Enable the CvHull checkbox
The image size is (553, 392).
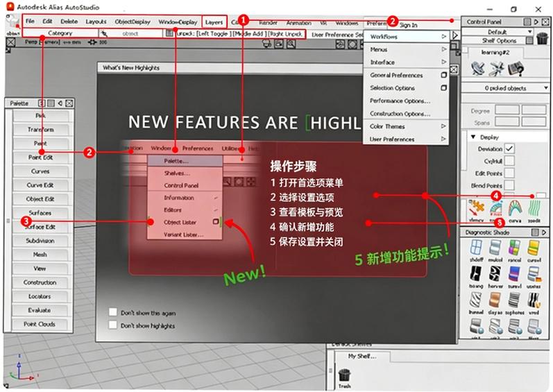[x=509, y=161]
